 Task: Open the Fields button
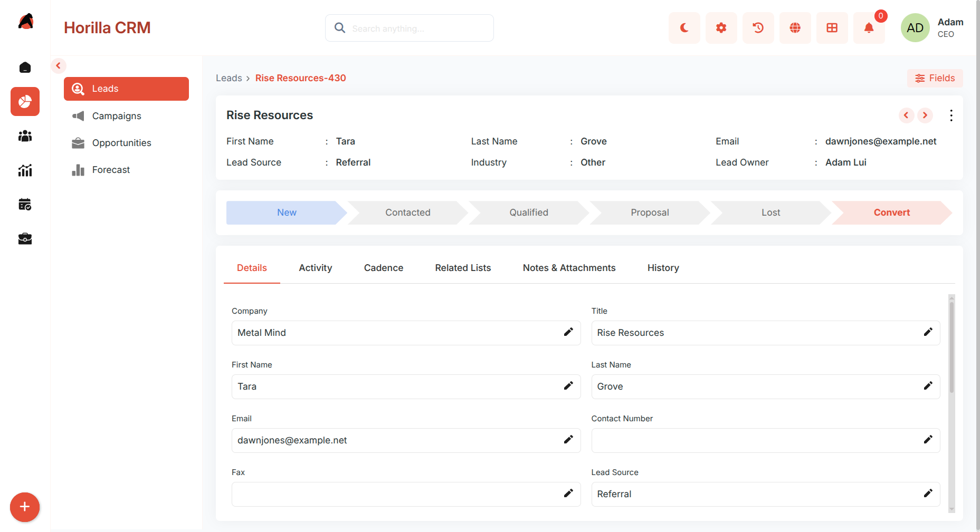click(935, 78)
